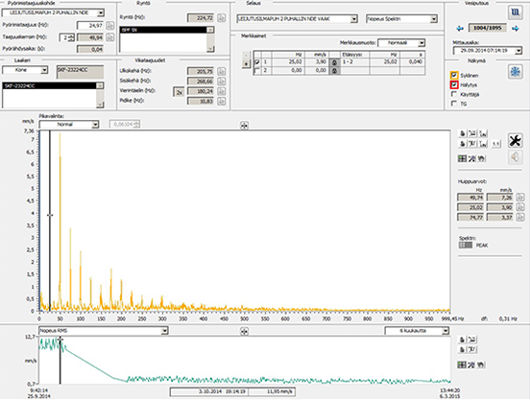Click marker button beside Pyörimistaajuus 24,97

[110, 26]
